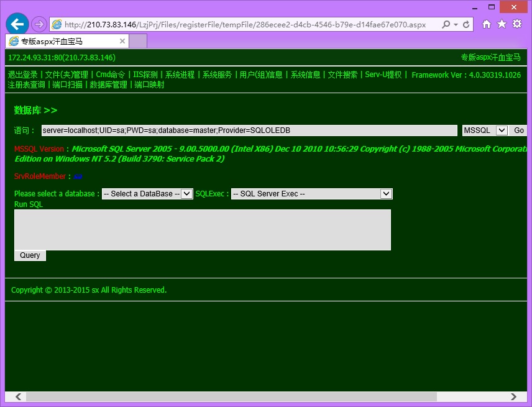The height and width of the screenshot is (407, 532).
Task: Open Serv-U提权 link
Action: coord(383,75)
